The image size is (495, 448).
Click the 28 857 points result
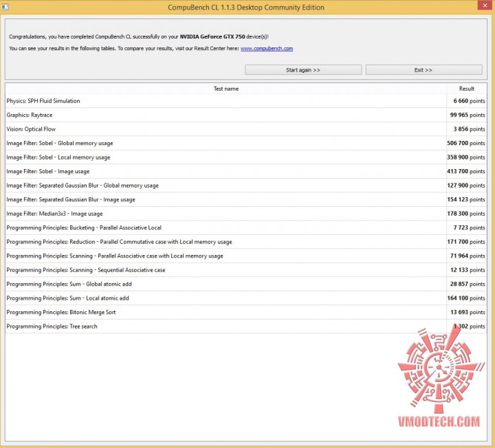coord(467,284)
